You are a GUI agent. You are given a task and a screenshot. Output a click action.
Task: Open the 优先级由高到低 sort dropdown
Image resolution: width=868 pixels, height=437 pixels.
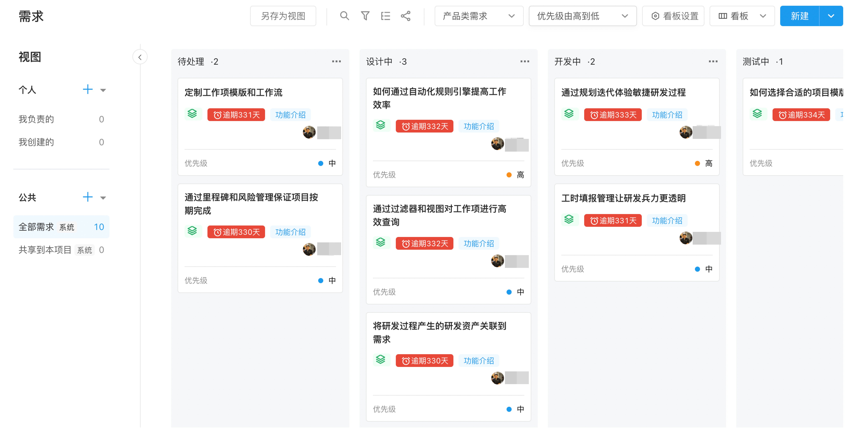pos(582,16)
